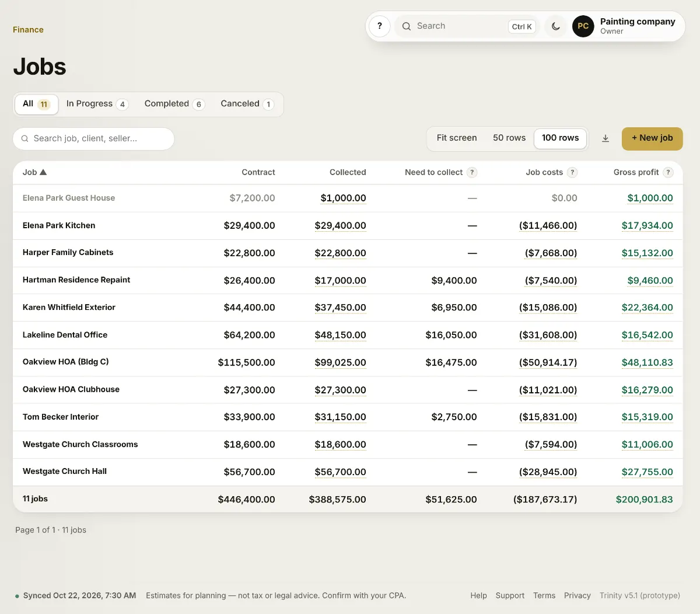The height and width of the screenshot is (614, 700).
Task: Open Terms footer link
Action: click(x=544, y=595)
